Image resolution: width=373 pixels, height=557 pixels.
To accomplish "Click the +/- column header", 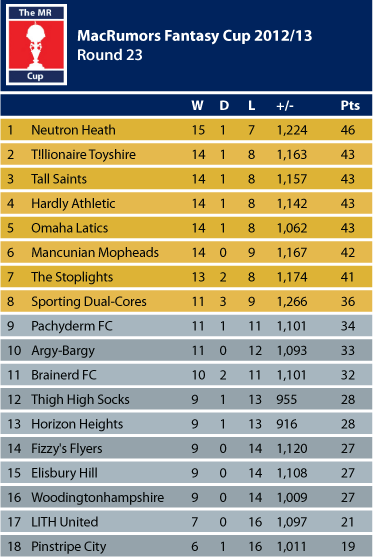I will click(x=285, y=106).
